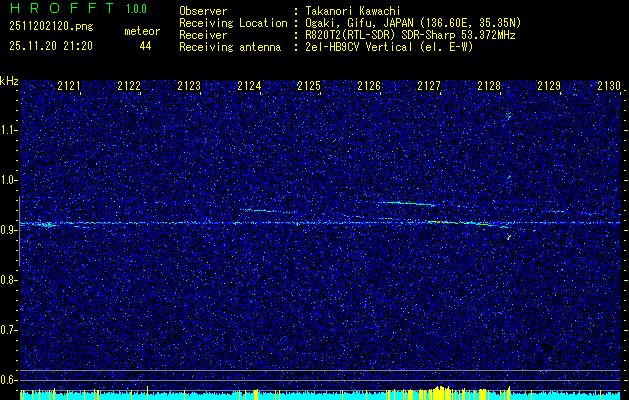This screenshot has width=629, height=400.
Task: Click the 0.7 kHz axis label
Action: tap(9, 330)
